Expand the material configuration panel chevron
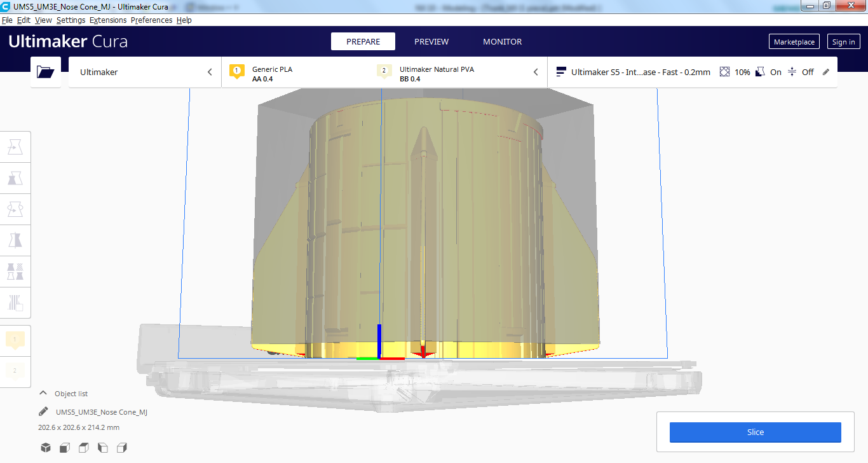This screenshot has height=463, width=868. point(536,72)
